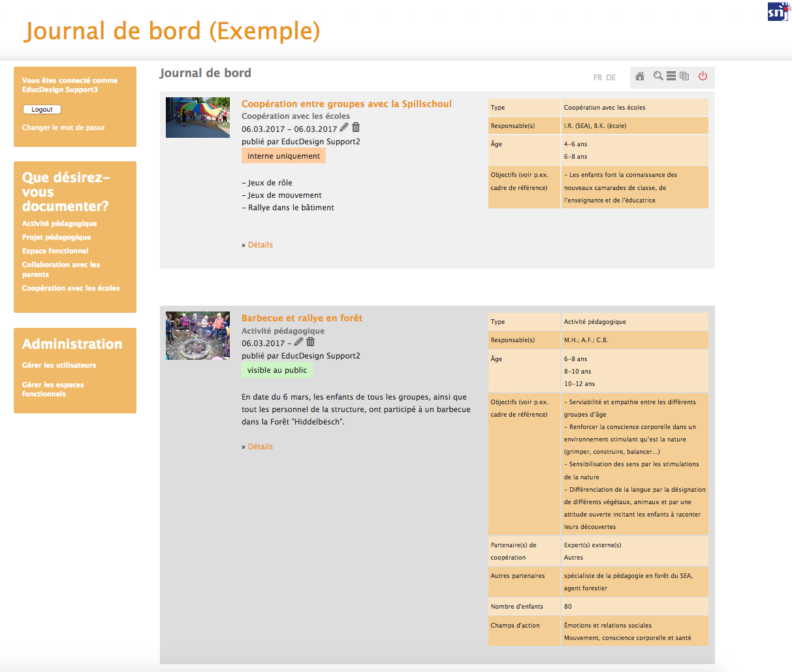Edit the Coopération entre groupes entry with pencil
792x672 pixels.
[344, 127]
